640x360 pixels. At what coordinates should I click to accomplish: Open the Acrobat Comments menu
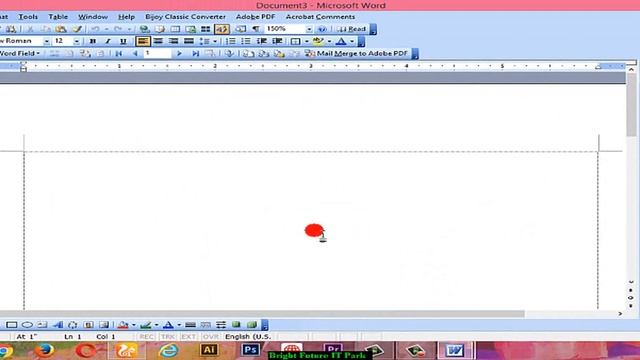[x=320, y=17]
